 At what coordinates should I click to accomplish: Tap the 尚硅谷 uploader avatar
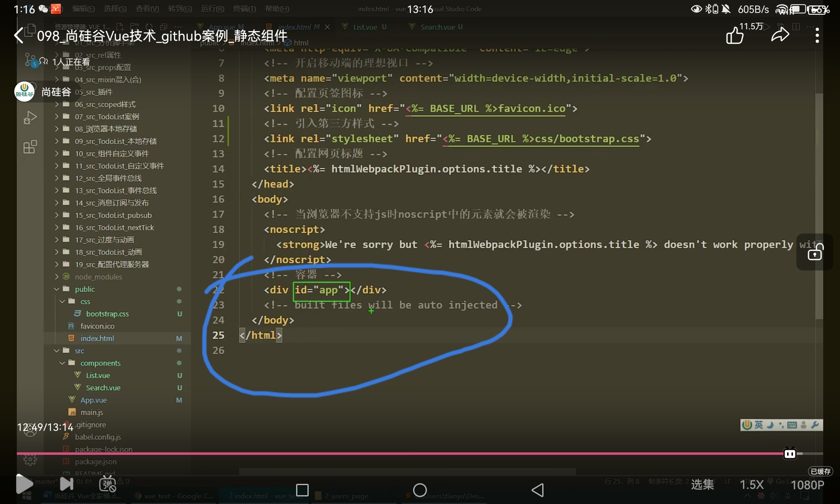[x=24, y=92]
